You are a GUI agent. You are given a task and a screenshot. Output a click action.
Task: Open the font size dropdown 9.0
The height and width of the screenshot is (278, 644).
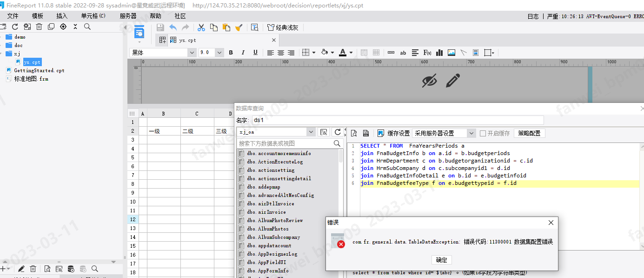click(219, 53)
